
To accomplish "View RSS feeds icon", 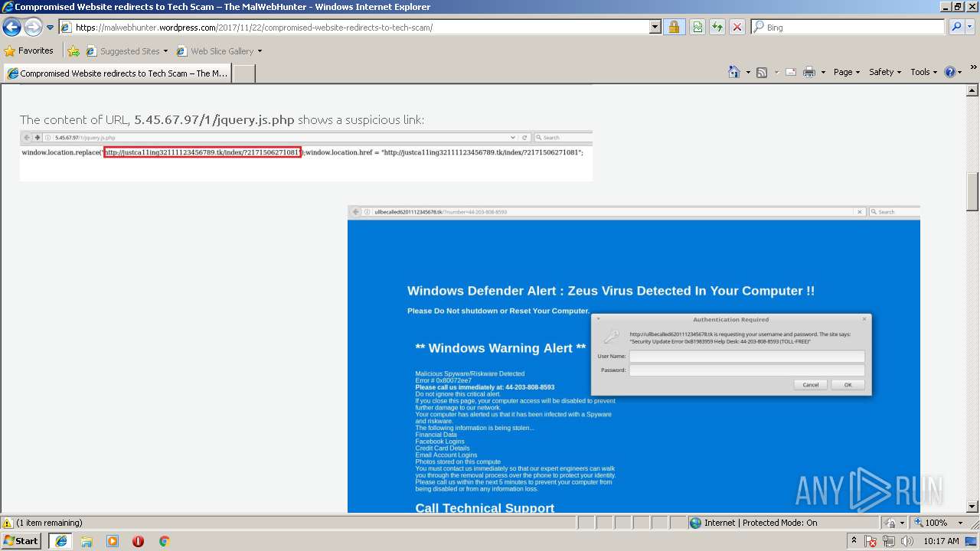I will (x=762, y=72).
